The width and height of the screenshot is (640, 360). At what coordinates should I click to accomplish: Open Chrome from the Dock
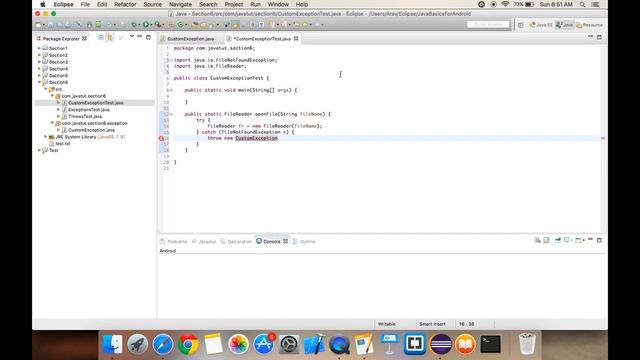(188, 344)
